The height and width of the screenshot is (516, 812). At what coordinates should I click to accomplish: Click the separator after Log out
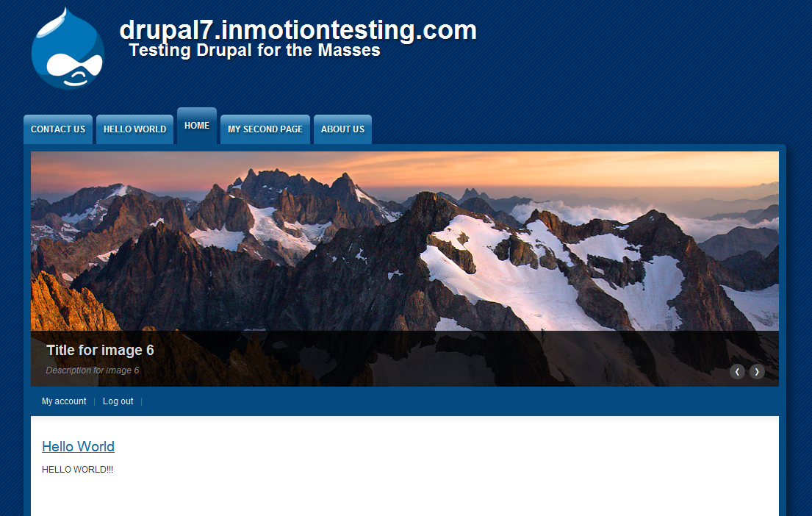(x=141, y=401)
